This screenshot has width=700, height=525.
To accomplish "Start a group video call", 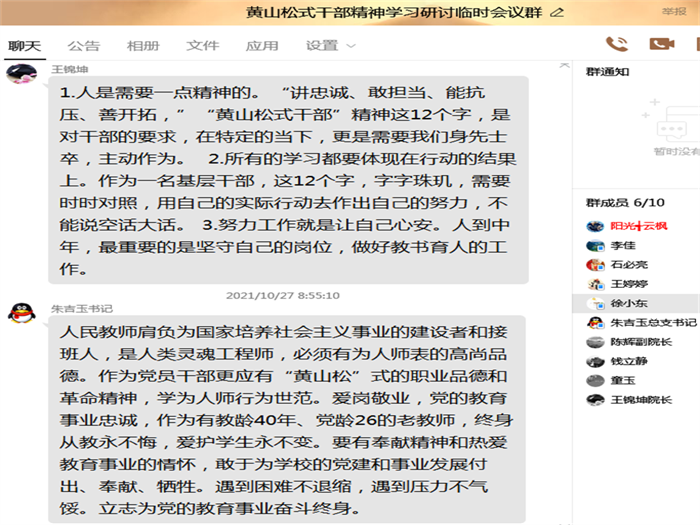I will coord(661,44).
